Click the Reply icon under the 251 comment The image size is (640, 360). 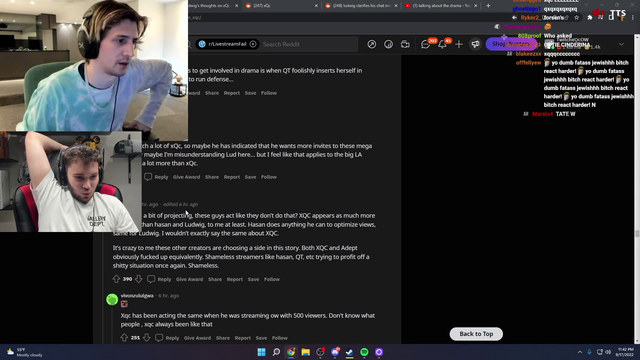(x=159, y=338)
